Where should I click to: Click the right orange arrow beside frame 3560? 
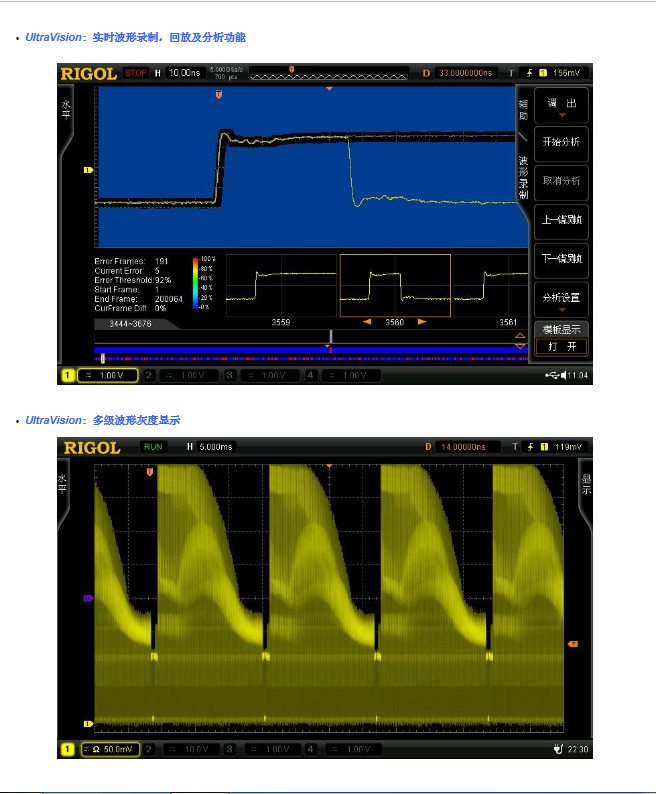click(421, 322)
